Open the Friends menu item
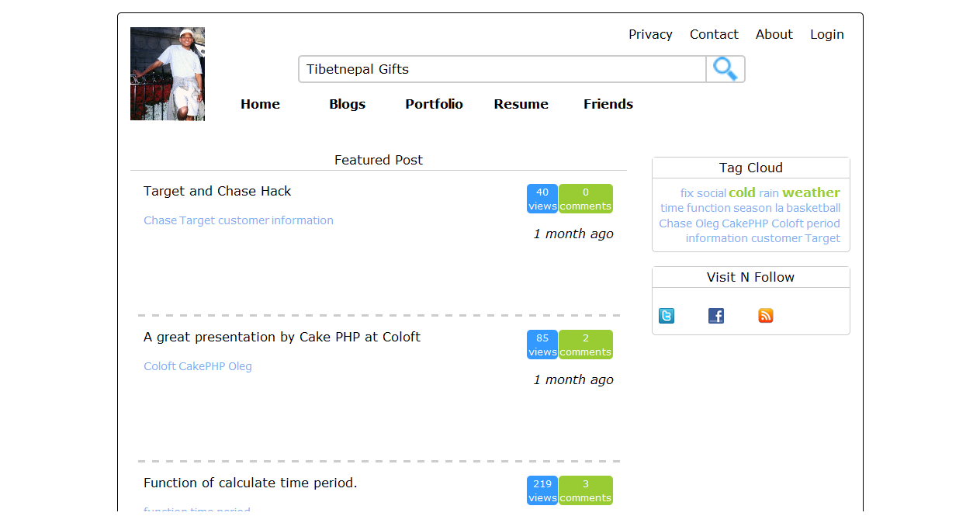The width and height of the screenshot is (980, 523). tap(608, 104)
